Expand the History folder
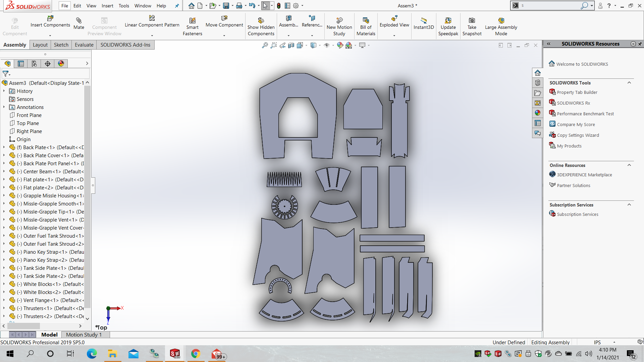644x362 pixels. [x=4, y=91]
